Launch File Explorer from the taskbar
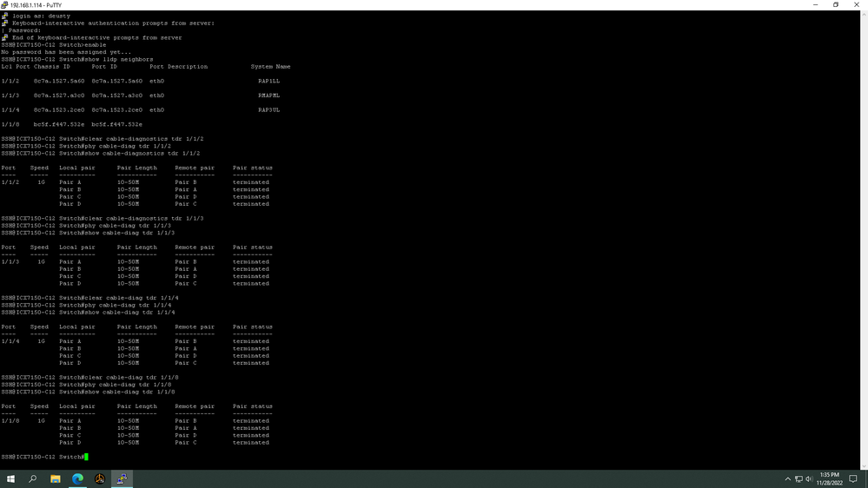This screenshot has height=488, width=868. (56, 478)
